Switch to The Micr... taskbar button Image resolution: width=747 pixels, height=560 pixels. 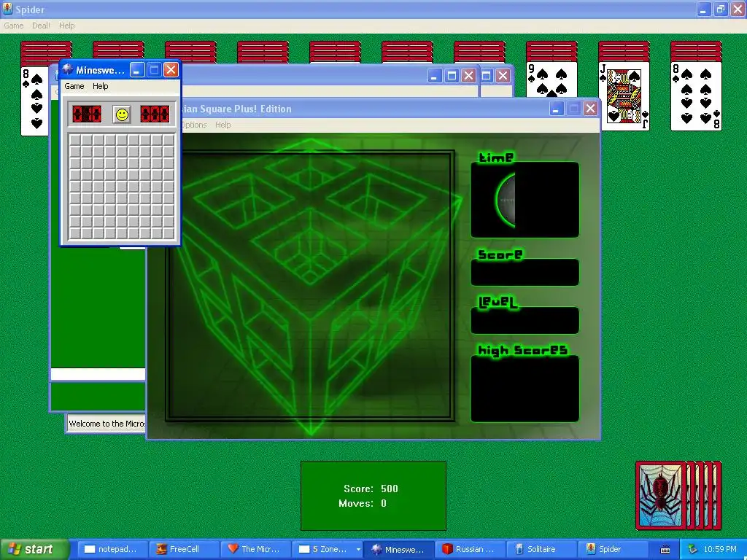(255, 549)
